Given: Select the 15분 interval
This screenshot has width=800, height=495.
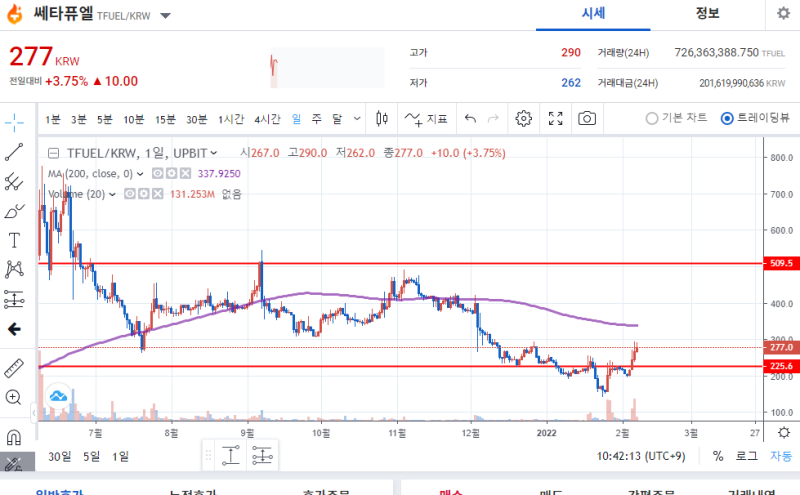Looking at the screenshot, I should click(x=165, y=119).
